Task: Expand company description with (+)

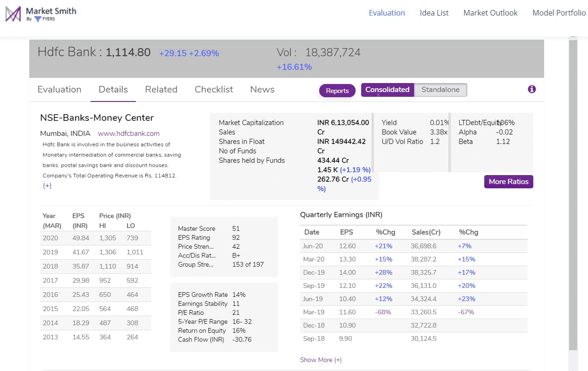Action: tap(47, 185)
